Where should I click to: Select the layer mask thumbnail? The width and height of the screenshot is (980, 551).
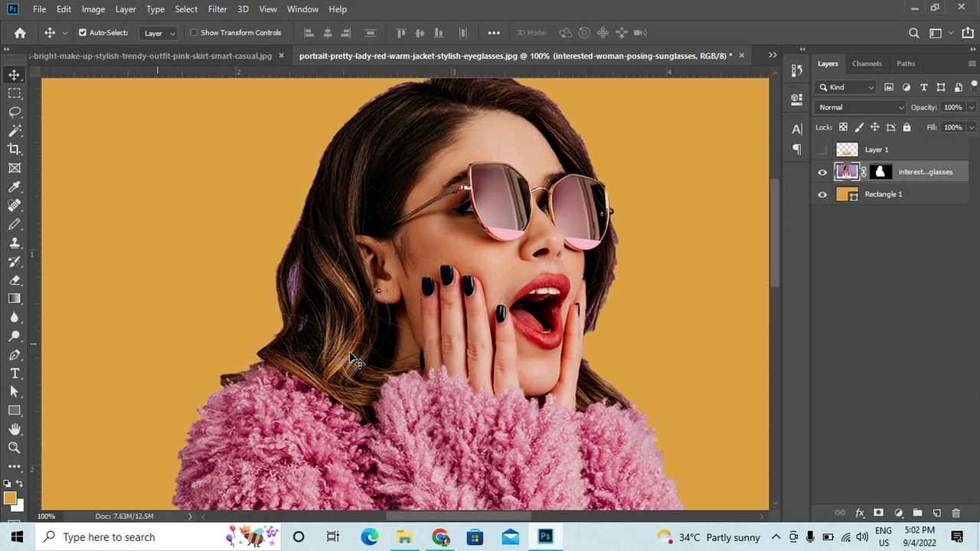tap(880, 172)
